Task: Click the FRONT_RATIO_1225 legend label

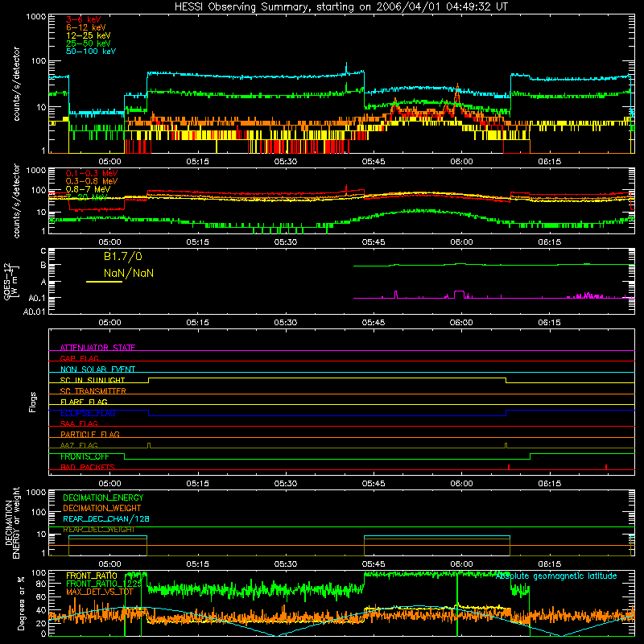Action: coord(104,584)
